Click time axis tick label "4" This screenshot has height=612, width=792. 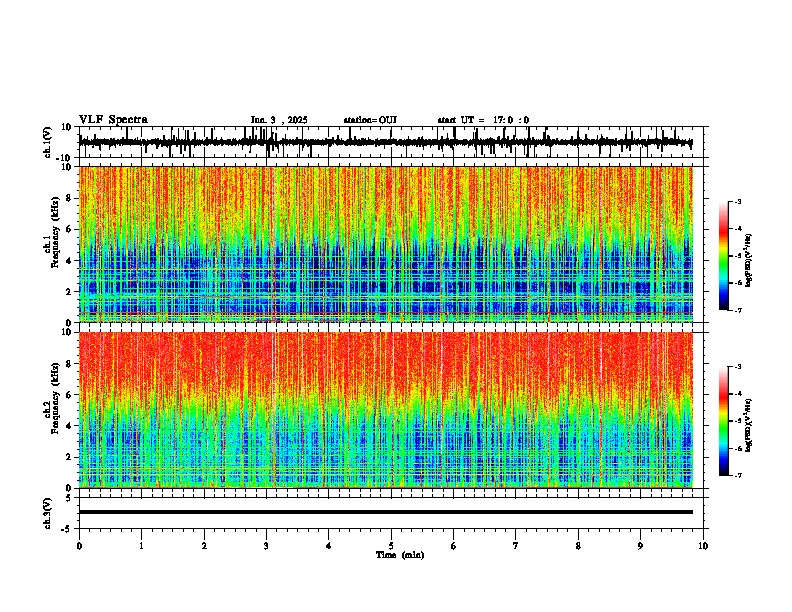tap(329, 546)
